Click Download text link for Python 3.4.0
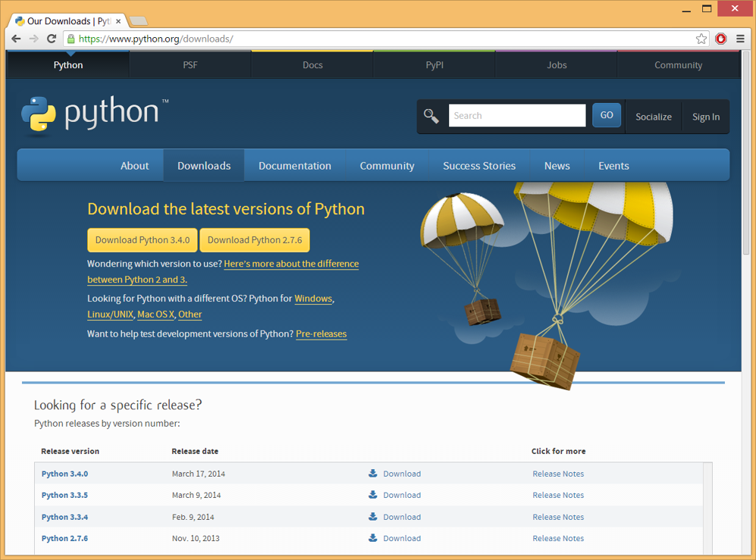 (402, 474)
